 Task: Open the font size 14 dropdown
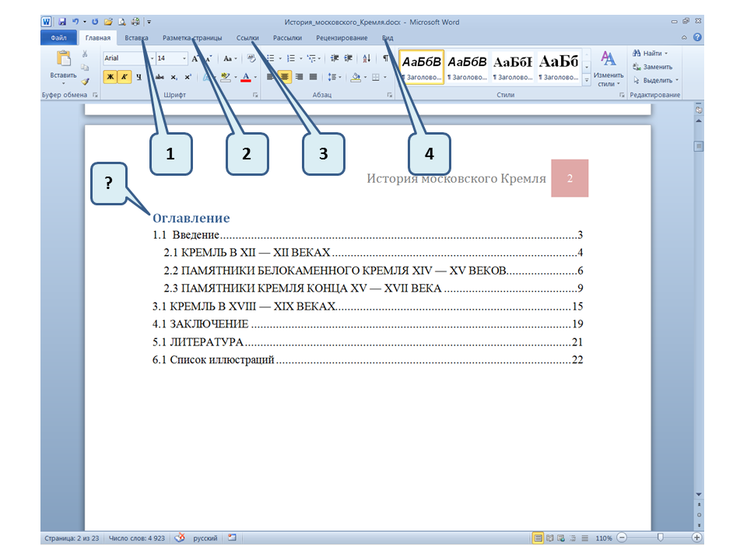[x=184, y=58]
